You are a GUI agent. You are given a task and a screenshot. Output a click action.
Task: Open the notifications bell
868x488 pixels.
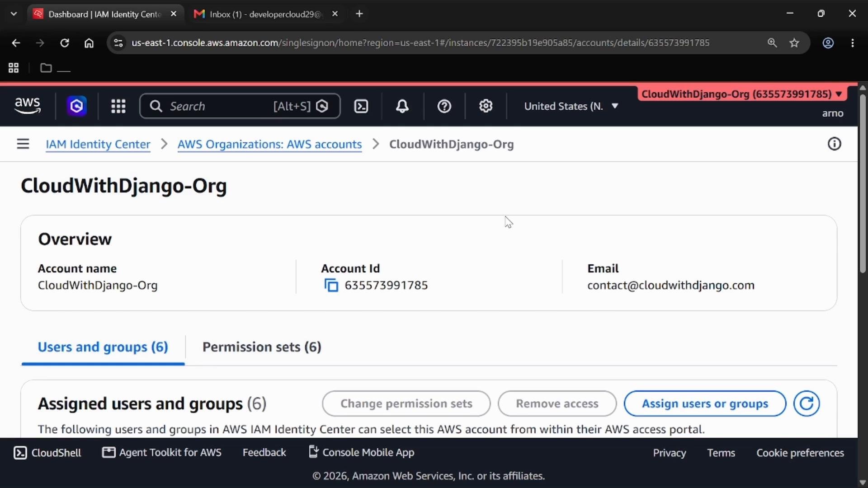[x=402, y=106]
